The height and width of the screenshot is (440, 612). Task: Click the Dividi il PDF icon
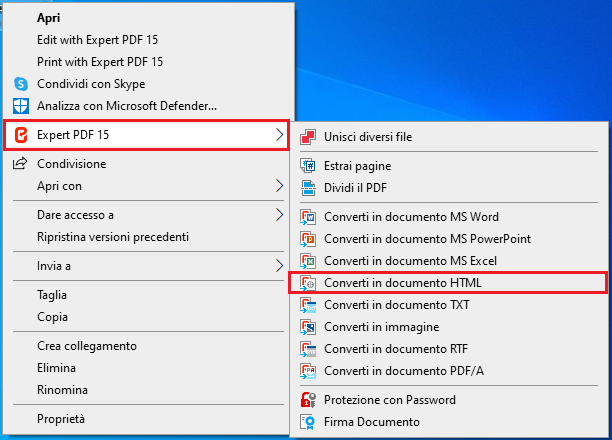pos(308,188)
